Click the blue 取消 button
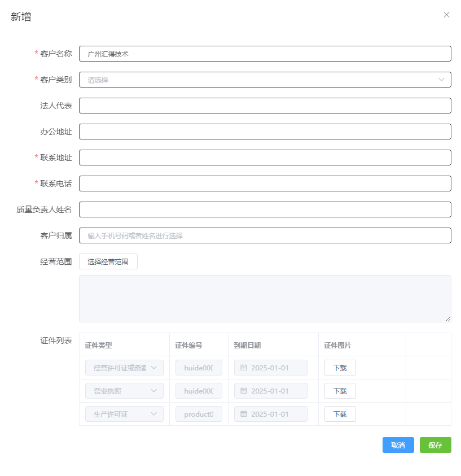The width and height of the screenshot is (461, 476). tap(398, 445)
